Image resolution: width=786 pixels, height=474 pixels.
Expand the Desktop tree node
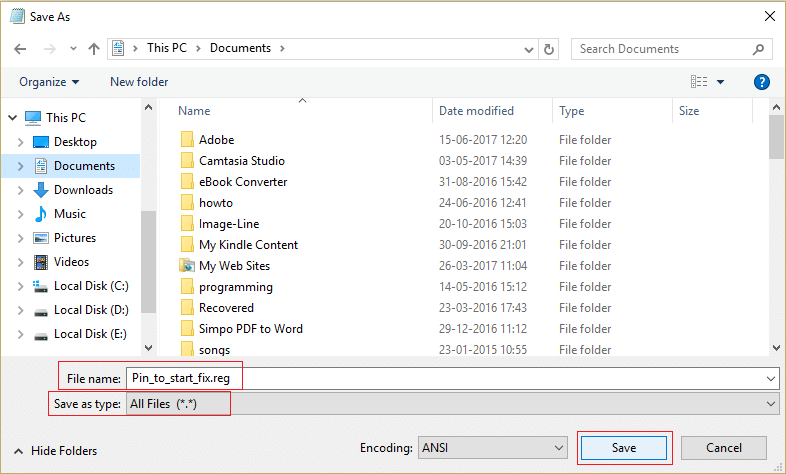point(21,142)
